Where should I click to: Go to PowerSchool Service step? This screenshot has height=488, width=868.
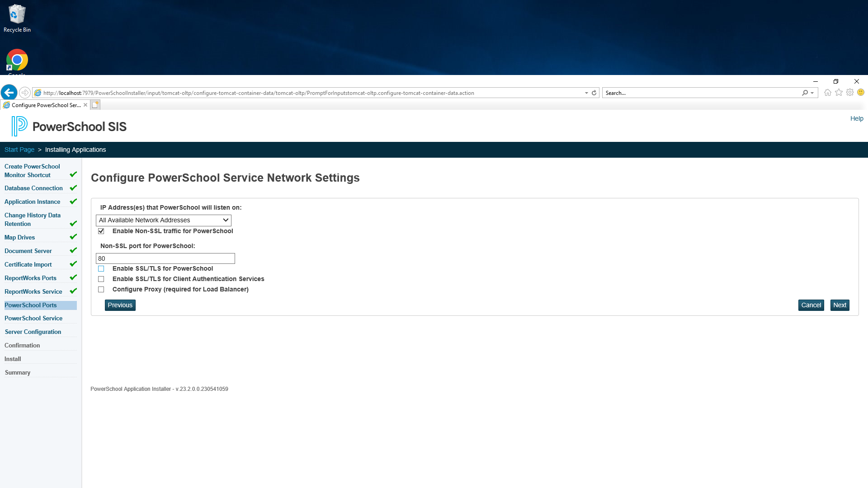pyautogui.click(x=33, y=318)
